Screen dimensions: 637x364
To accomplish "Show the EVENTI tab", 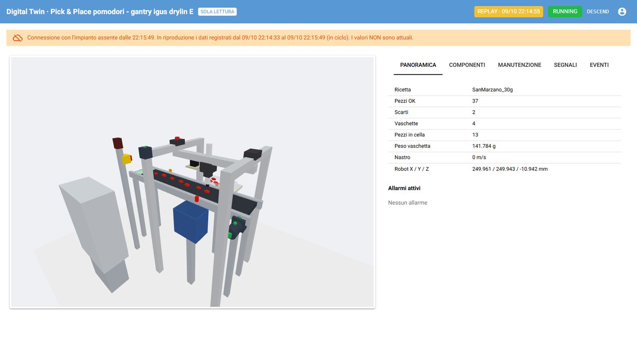I will (599, 65).
